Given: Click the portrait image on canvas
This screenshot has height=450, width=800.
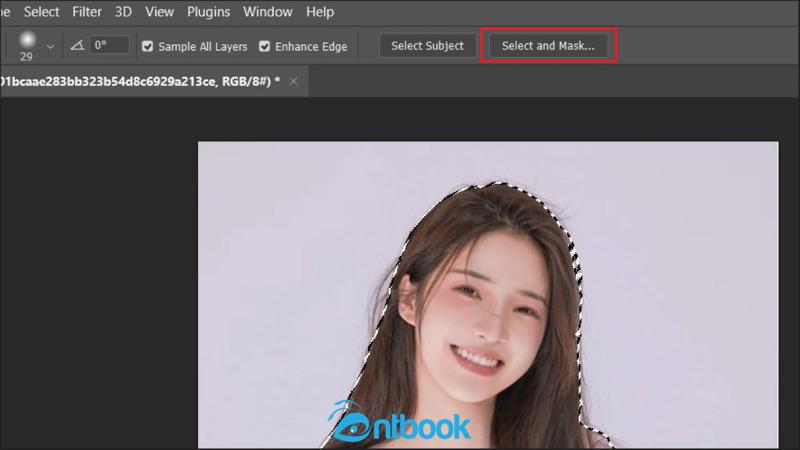Looking at the screenshot, I should tap(488, 295).
